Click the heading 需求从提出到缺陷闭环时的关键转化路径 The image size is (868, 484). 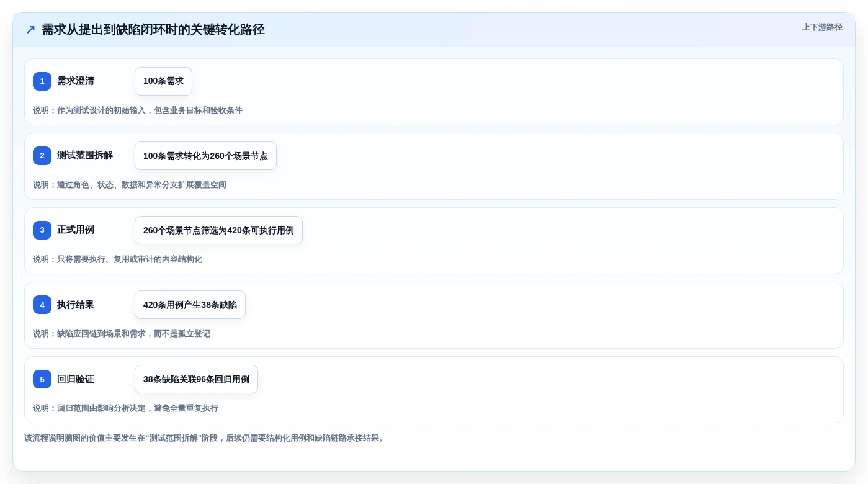pyautogui.click(x=153, y=30)
